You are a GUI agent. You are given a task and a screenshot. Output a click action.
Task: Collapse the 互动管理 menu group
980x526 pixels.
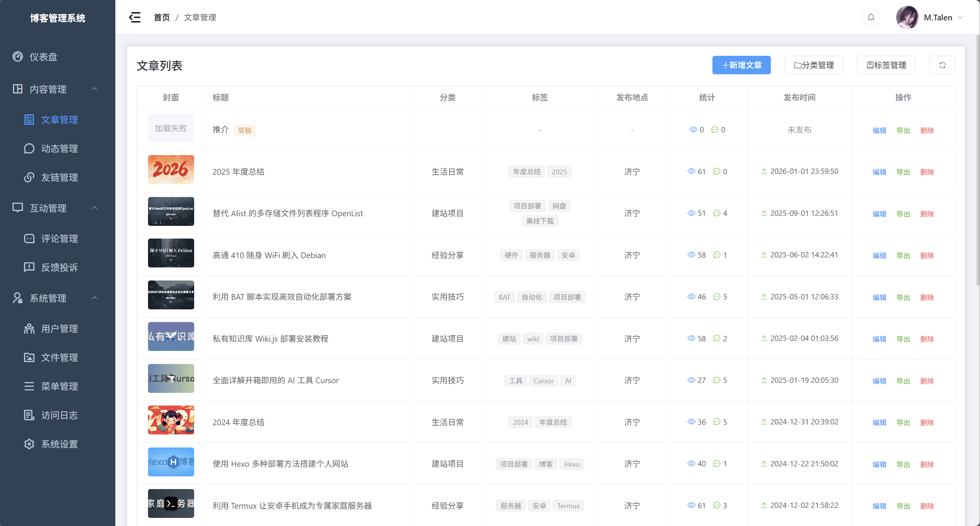tap(95, 208)
